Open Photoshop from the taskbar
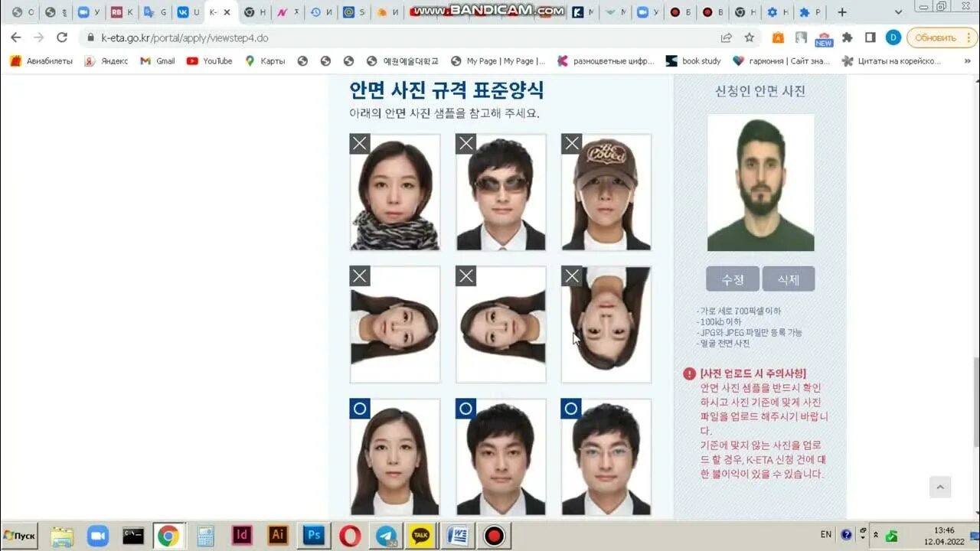This screenshot has height=551, width=980. [314, 536]
